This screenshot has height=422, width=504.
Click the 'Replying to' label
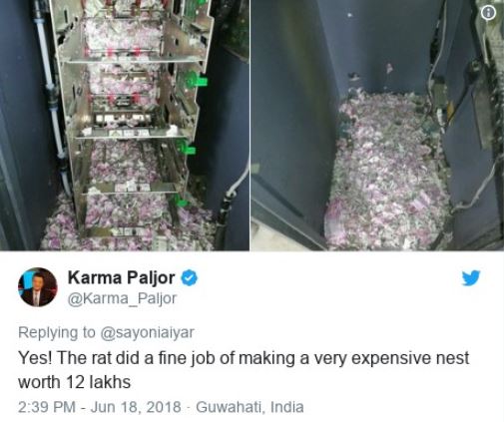click(x=57, y=332)
